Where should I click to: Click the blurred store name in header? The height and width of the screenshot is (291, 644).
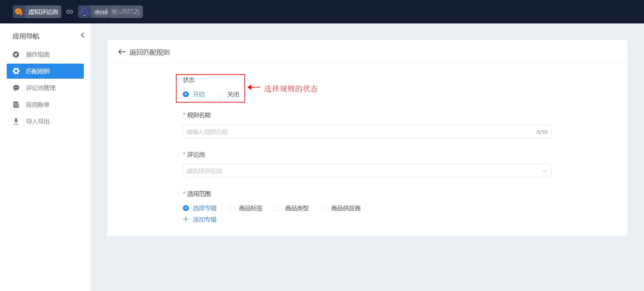point(116,12)
